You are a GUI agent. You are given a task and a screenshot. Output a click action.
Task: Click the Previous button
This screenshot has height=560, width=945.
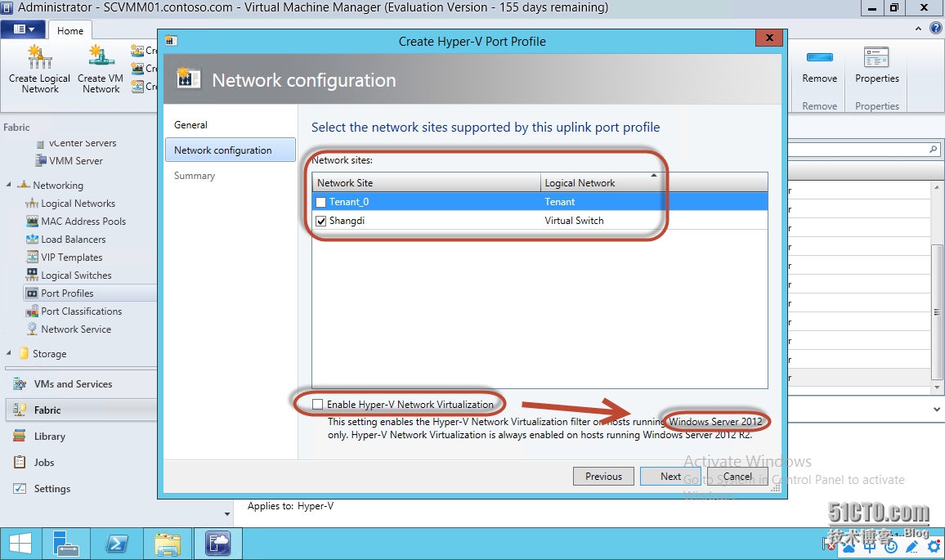pyautogui.click(x=603, y=477)
